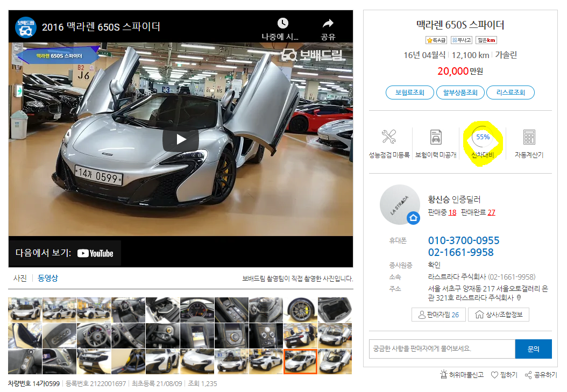Click the seller inquiry input field
The image size is (567, 392).
point(442,349)
